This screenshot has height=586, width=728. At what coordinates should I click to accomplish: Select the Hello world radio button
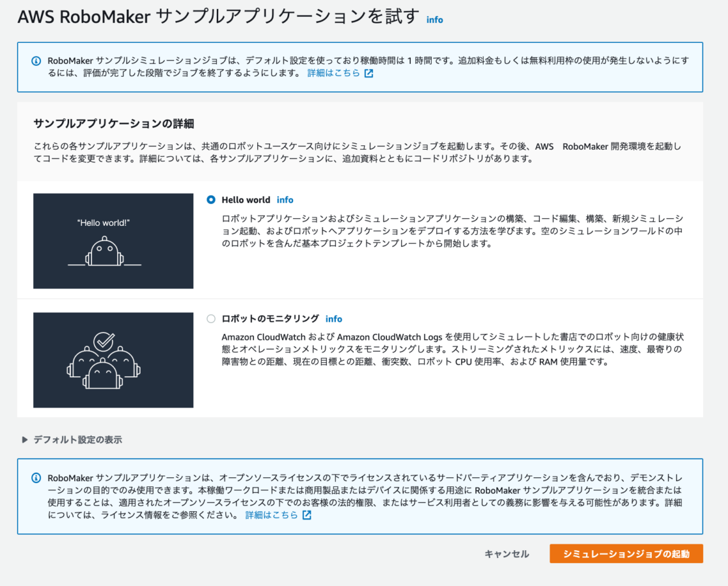pos(211,200)
